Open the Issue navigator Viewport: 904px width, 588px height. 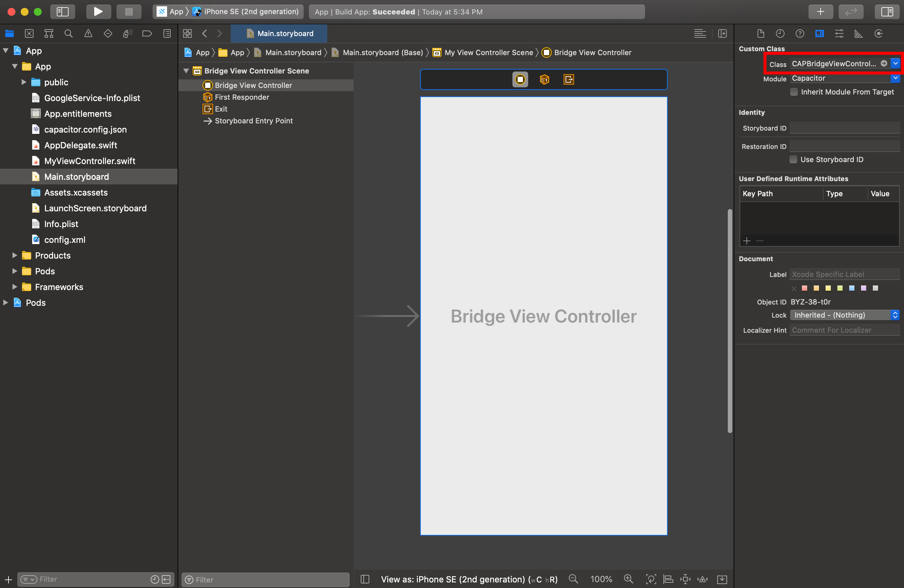tap(88, 33)
